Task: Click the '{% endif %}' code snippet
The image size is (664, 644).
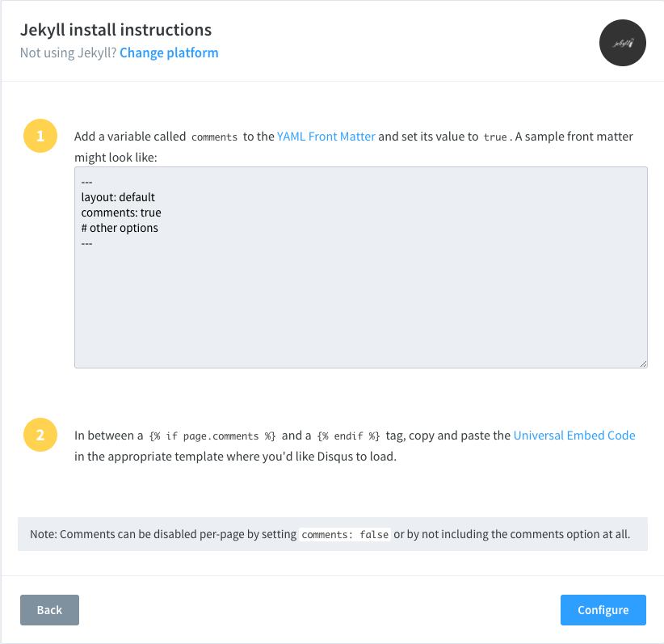Action: tap(348, 436)
